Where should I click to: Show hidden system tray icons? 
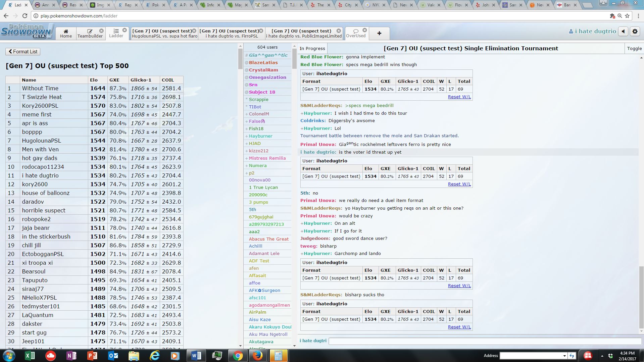point(602,356)
